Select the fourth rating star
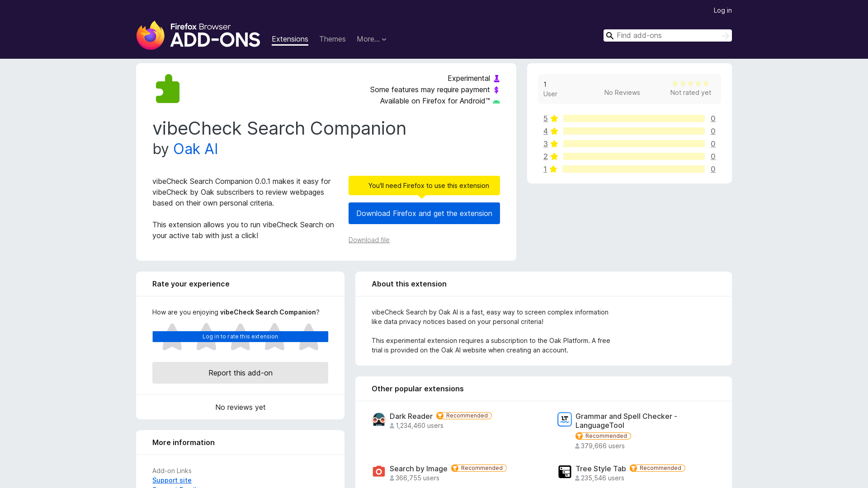868x488 pixels. (274, 337)
